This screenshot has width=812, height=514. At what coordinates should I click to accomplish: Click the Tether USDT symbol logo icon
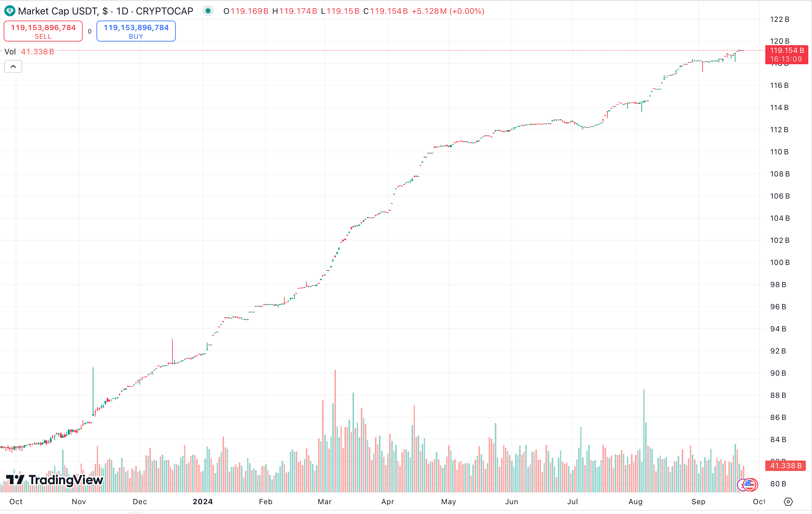[10, 11]
